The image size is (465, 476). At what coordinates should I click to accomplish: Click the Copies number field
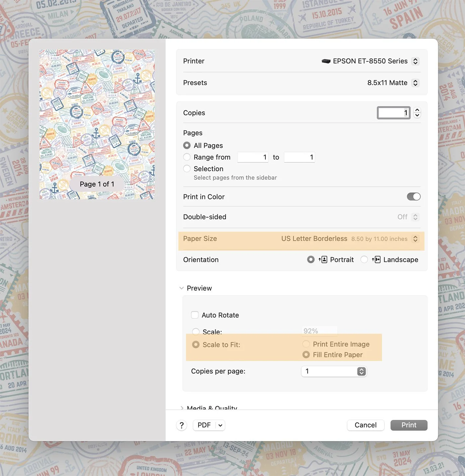point(394,113)
